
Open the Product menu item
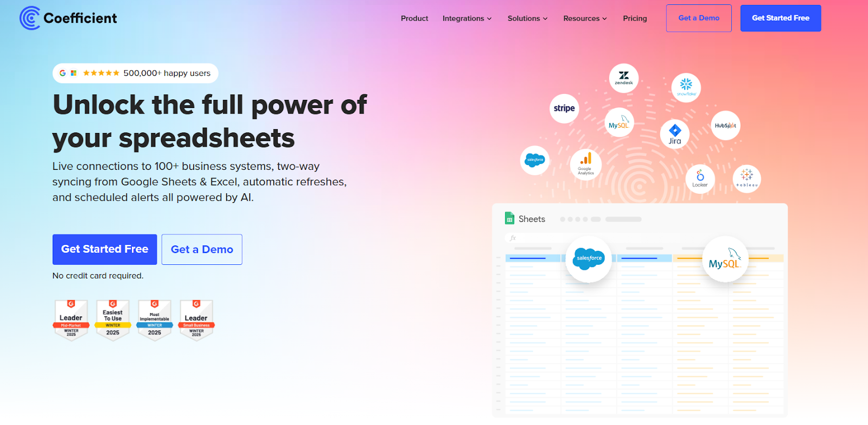pyautogui.click(x=414, y=18)
